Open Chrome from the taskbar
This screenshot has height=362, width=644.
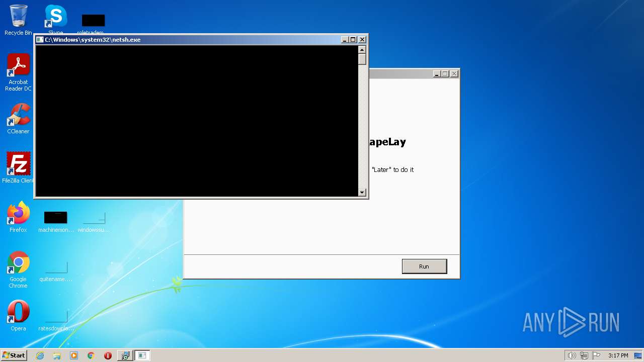coord(91,355)
